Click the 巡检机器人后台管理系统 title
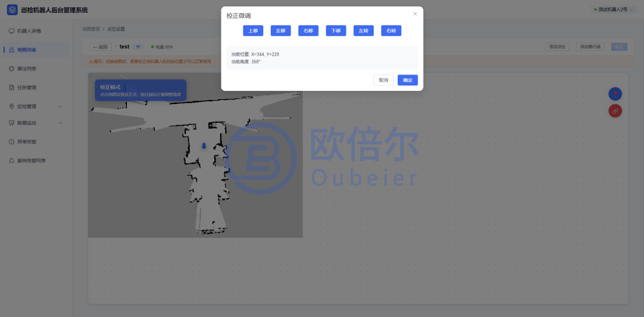This screenshot has height=317, width=644. point(55,10)
